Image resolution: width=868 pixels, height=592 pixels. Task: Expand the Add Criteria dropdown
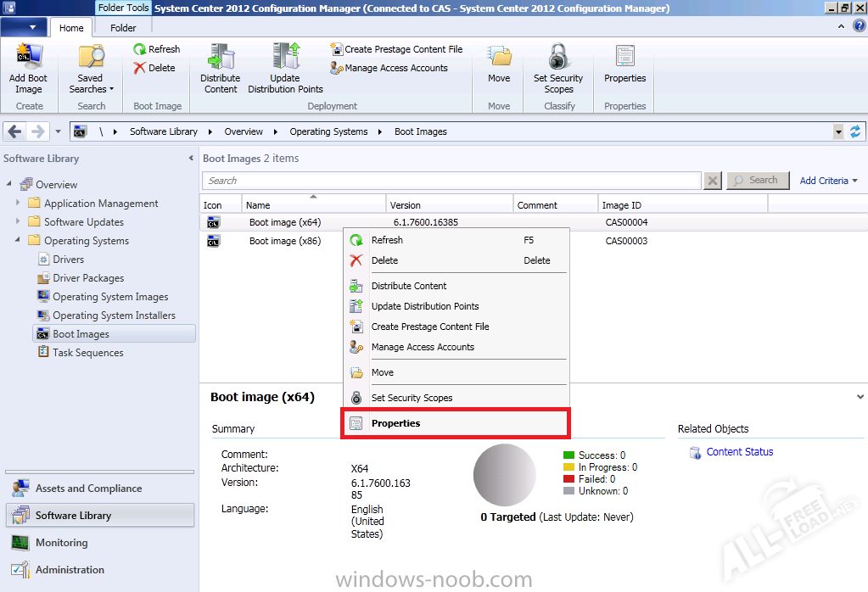tap(828, 181)
